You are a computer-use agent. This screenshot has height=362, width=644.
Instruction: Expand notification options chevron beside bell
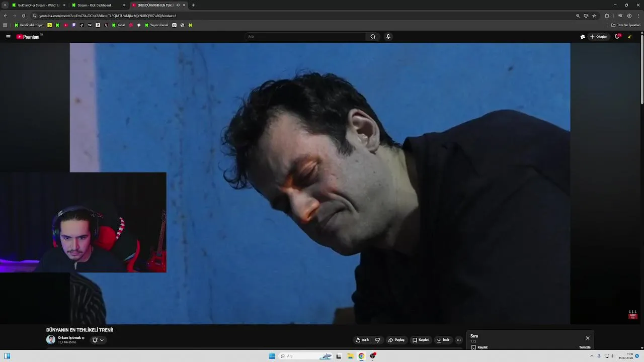coord(102,340)
